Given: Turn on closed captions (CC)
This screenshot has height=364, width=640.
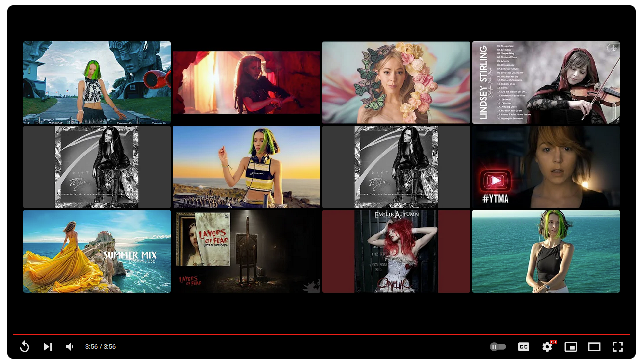Looking at the screenshot, I should click(524, 347).
